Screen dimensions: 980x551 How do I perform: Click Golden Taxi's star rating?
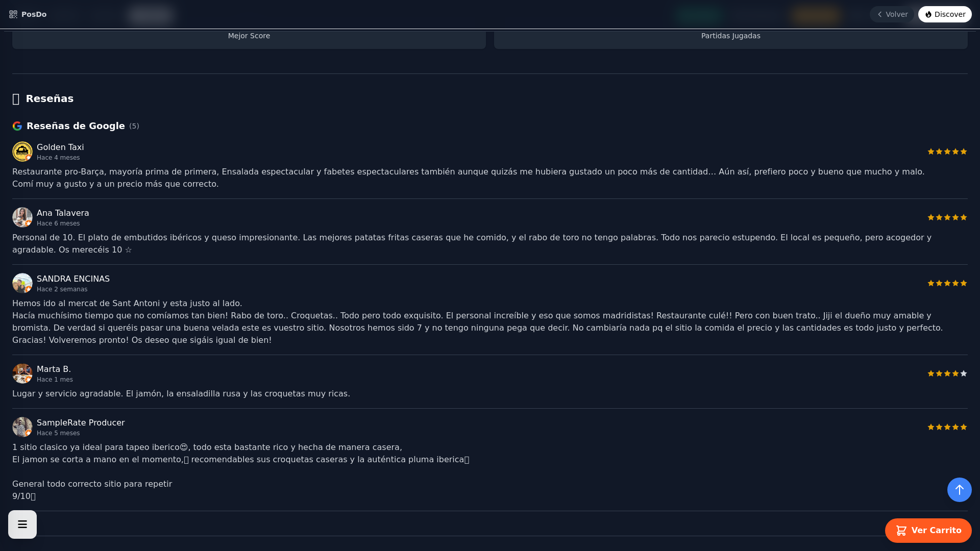[947, 152]
